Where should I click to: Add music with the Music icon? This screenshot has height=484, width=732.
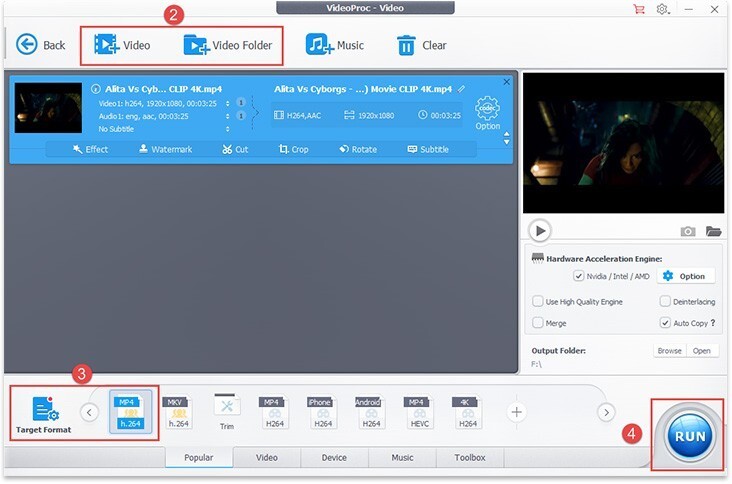[x=319, y=45]
